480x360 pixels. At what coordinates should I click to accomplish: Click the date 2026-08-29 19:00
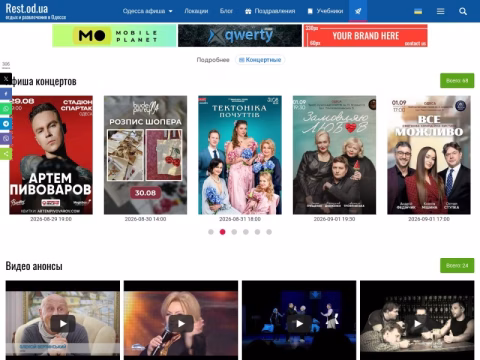click(51, 219)
